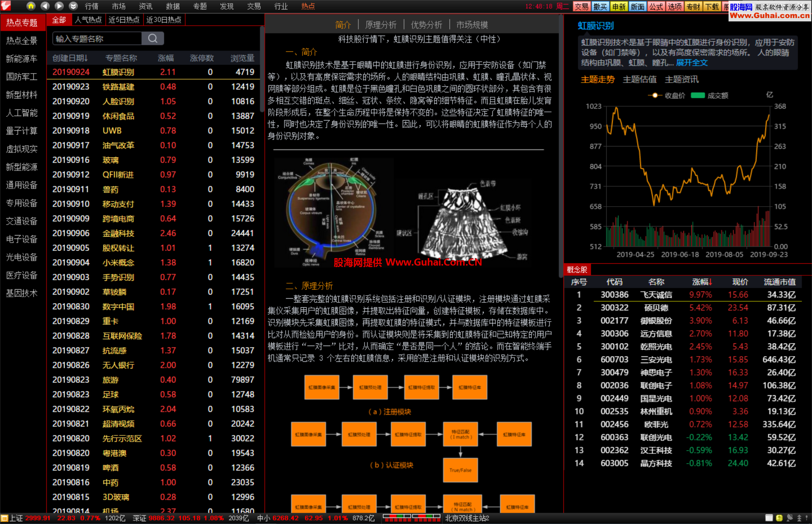
Task: Click the 下载 toolbar button
Action: coord(712,6)
